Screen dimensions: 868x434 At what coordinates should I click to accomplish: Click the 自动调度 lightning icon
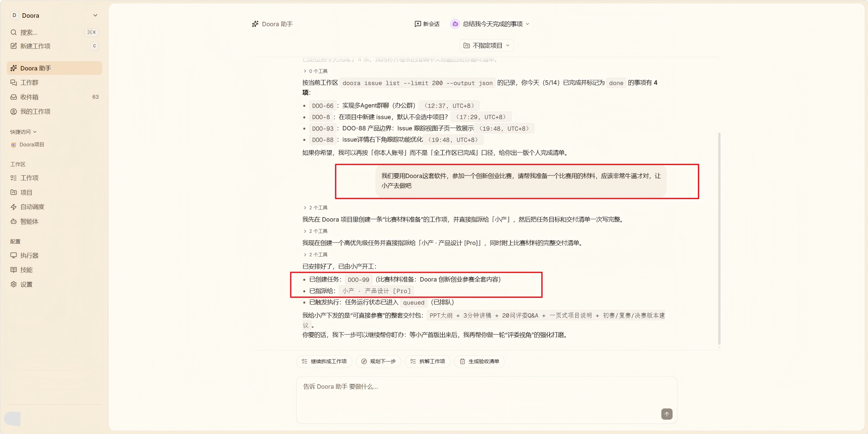click(14, 207)
